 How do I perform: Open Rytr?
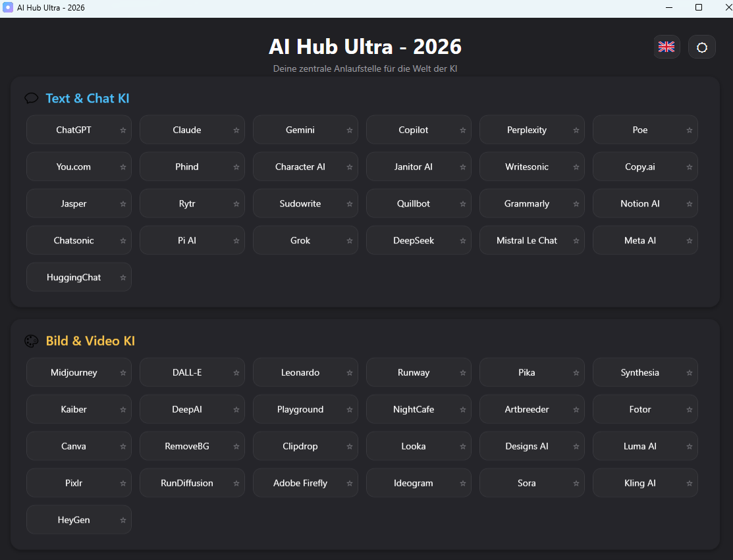point(192,203)
